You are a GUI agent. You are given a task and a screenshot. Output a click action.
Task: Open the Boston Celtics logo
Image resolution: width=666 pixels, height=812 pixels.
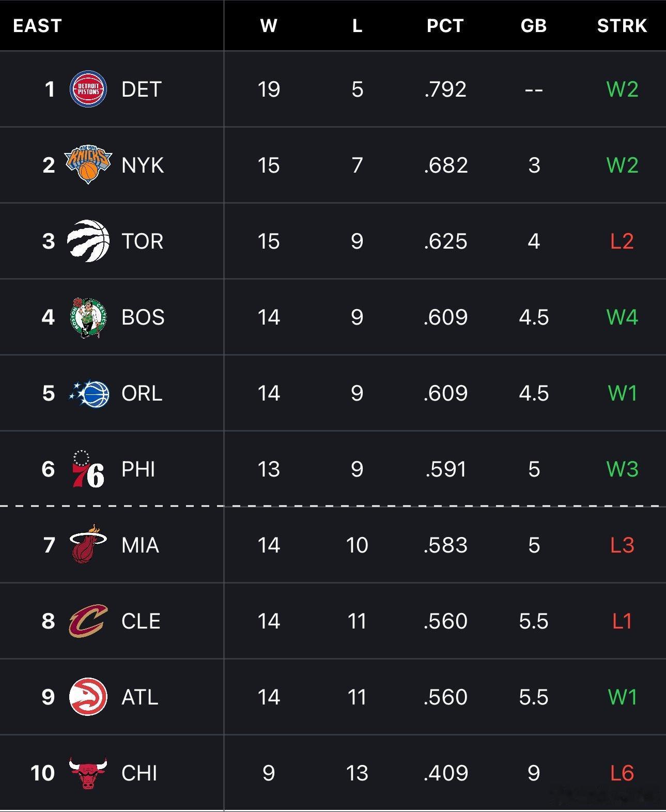click(88, 317)
